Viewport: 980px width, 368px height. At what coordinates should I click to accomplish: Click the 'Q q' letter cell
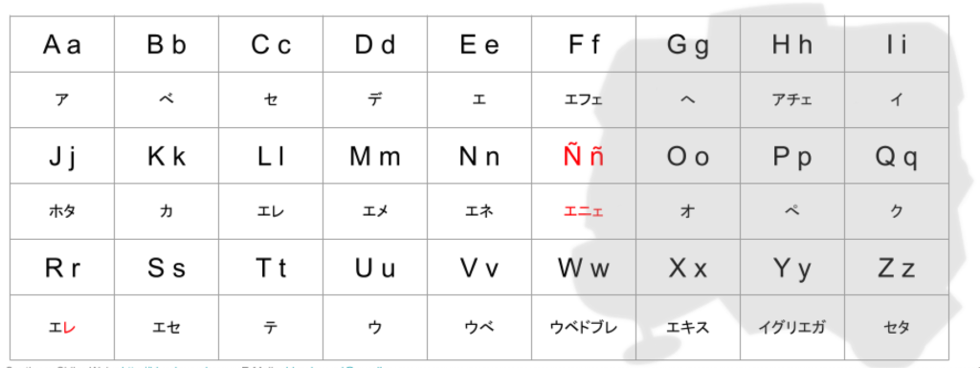(x=897, y=156)
